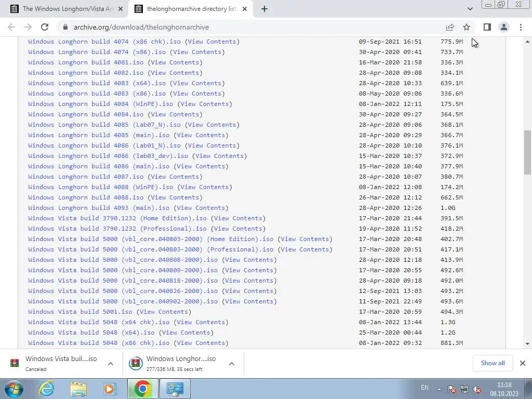
Task: Open the Chrome three-dot menu
Action: pos(521,27)
